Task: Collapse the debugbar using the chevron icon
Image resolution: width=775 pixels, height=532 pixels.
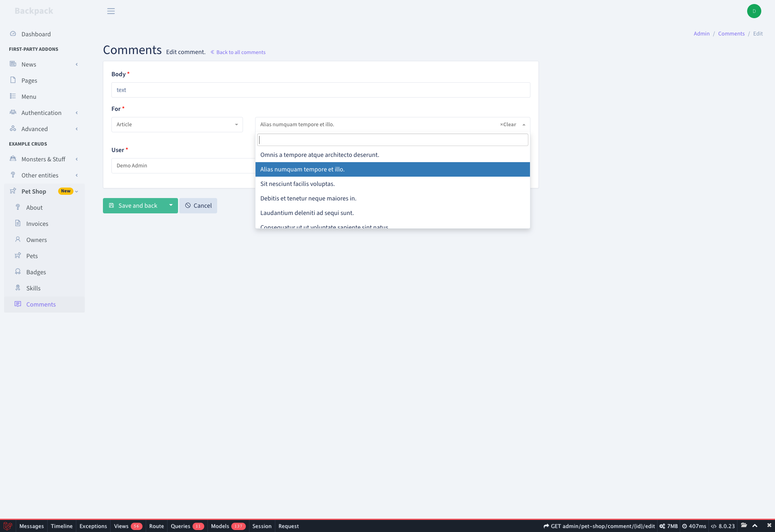Action: pos(755,526)
